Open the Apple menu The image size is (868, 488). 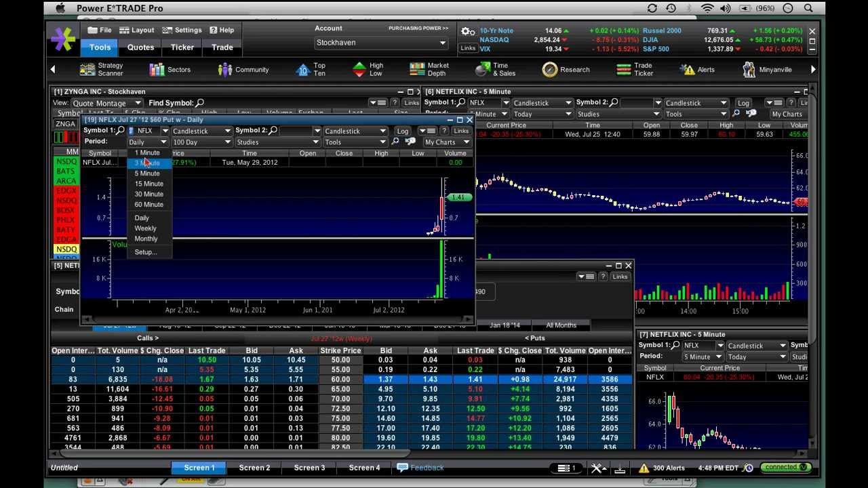click(60, 8)
